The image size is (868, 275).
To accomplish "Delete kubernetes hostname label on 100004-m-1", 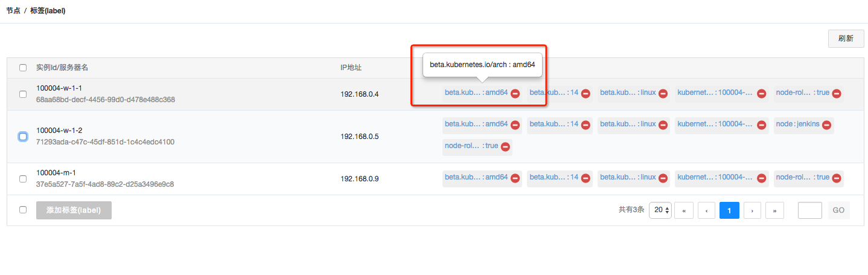I will (762, 178).
